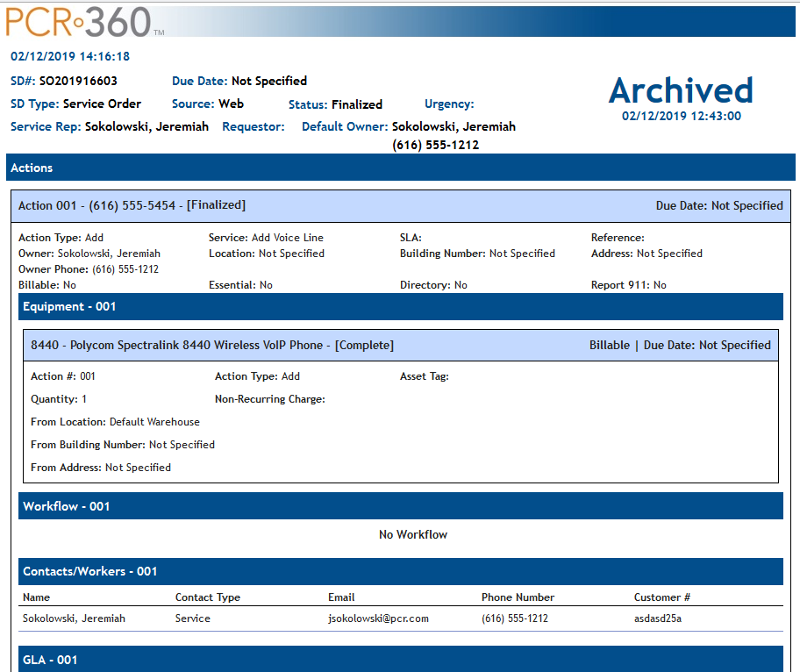Click the No Workflow message
This screenshot has width=800, height=672.
pos(413,534)
